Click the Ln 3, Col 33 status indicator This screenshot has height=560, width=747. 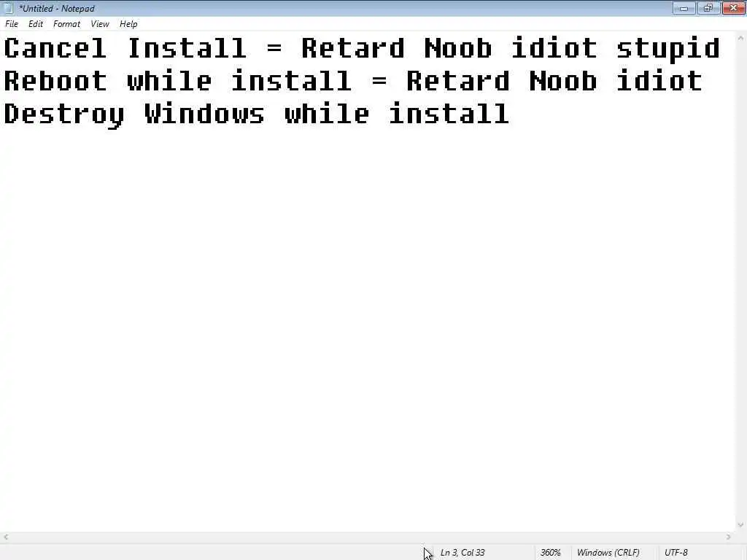(x=462, y=553)
